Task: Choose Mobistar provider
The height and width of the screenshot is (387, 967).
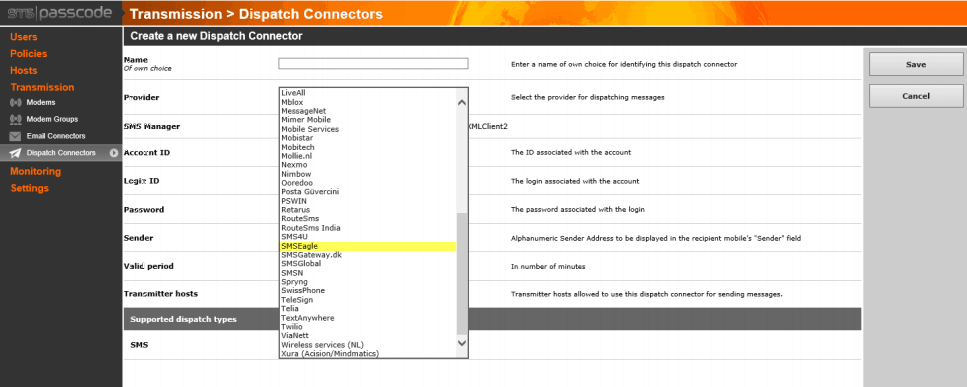Action: (x=296, y=138)
